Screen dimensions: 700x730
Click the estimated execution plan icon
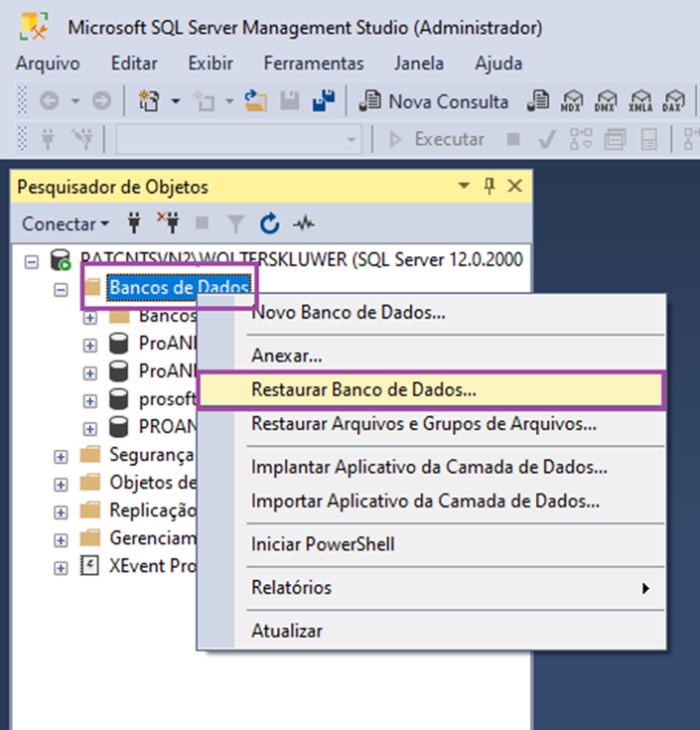click(x=581, y=139)
